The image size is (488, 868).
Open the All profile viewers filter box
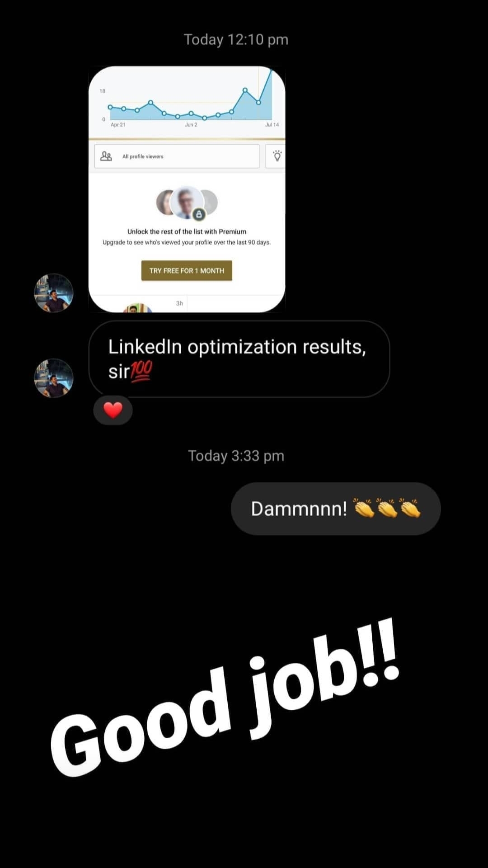177,156
